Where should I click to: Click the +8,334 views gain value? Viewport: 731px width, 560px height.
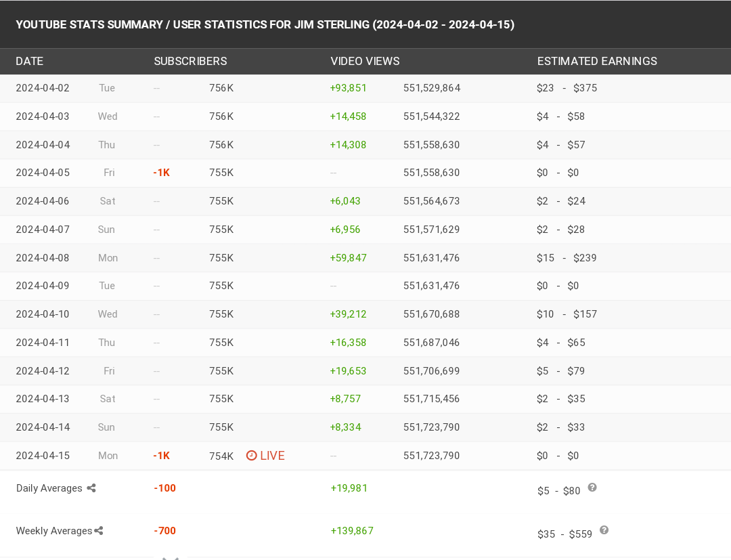[345, 427]
